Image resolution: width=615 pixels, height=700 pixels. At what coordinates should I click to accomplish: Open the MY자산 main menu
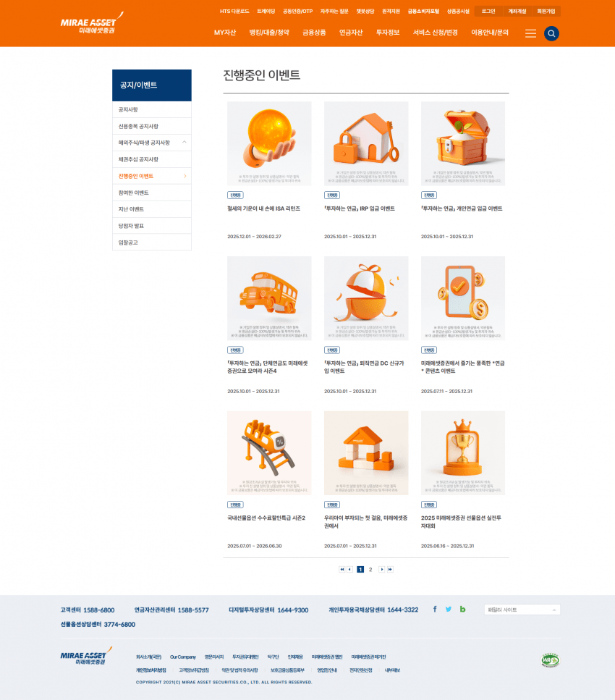(225, 33)
